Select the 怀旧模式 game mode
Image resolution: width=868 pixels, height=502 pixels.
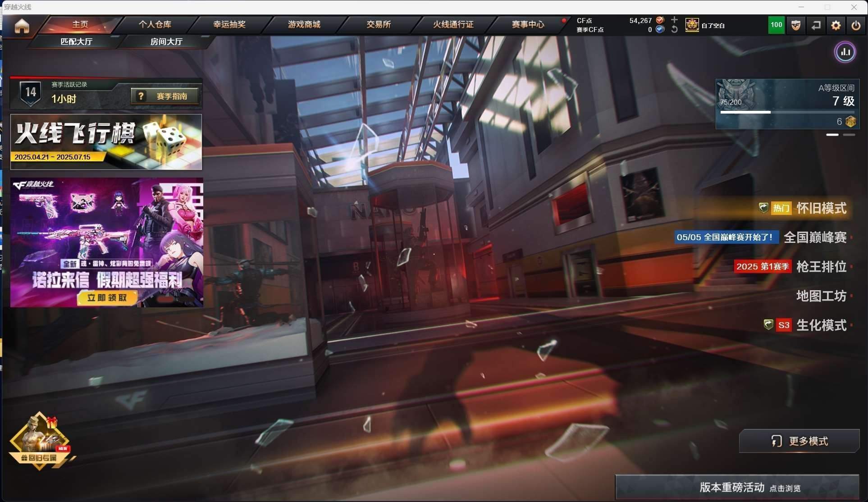821,208
